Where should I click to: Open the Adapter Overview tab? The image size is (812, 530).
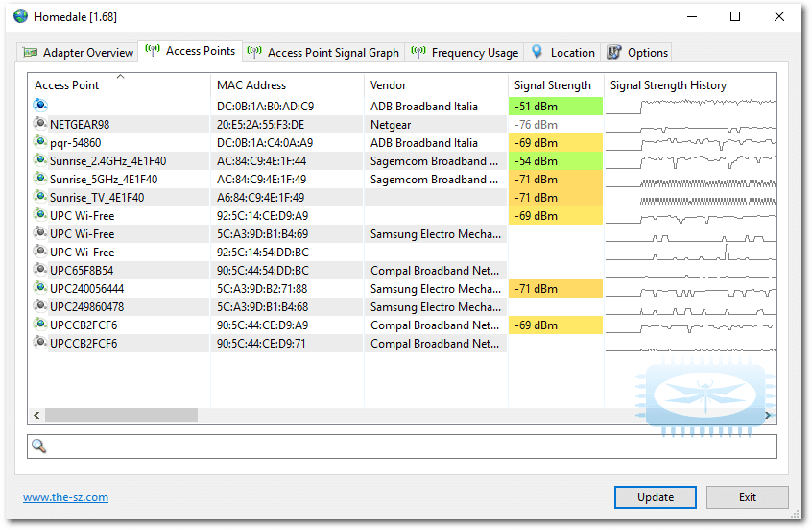click(x=78, y=52)
